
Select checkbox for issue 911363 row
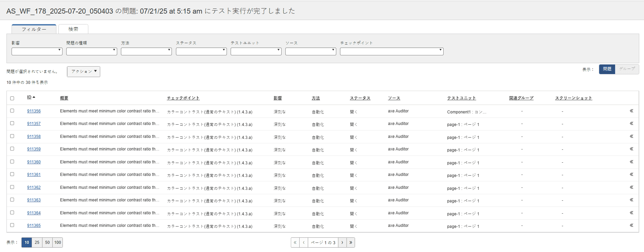point(12,200)
